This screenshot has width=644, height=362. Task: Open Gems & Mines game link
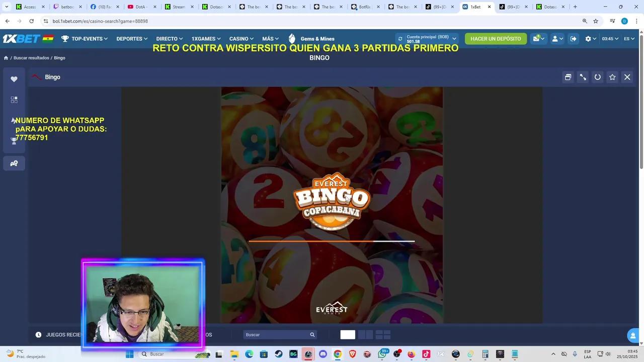[311, 39]
